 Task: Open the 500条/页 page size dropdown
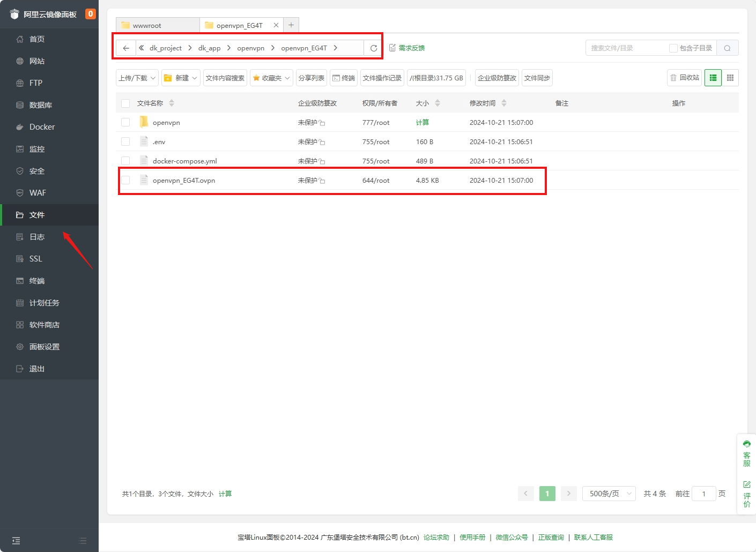click(609, 494)
